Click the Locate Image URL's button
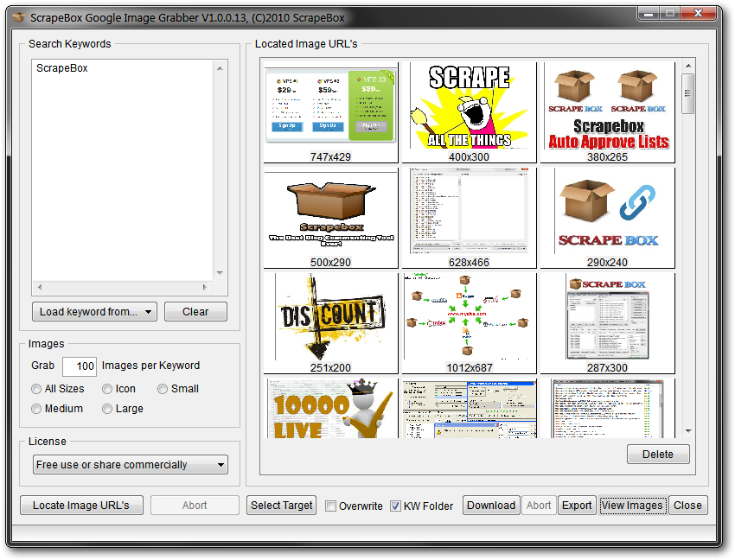 [x=80, y=506]
